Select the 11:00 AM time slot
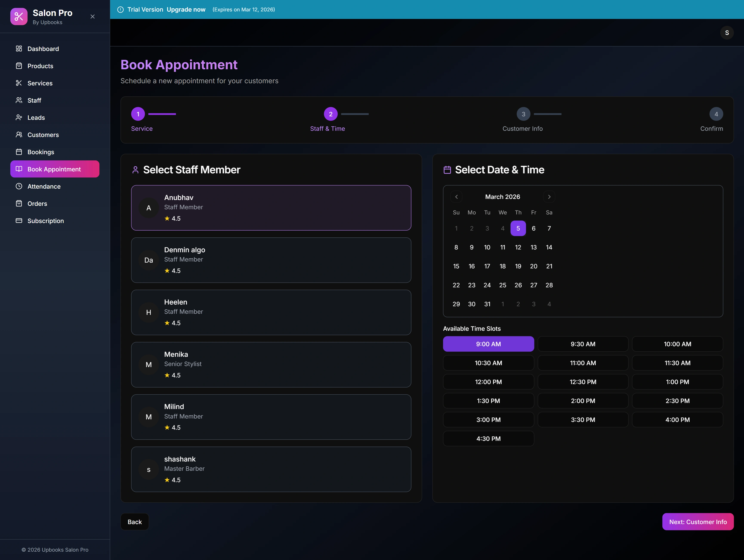Screen dimensions: 744x560 tap(583, 363)
